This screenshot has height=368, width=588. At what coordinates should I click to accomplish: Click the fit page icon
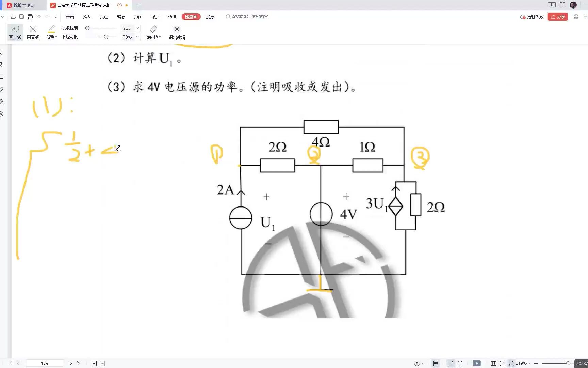pos(502,364)
